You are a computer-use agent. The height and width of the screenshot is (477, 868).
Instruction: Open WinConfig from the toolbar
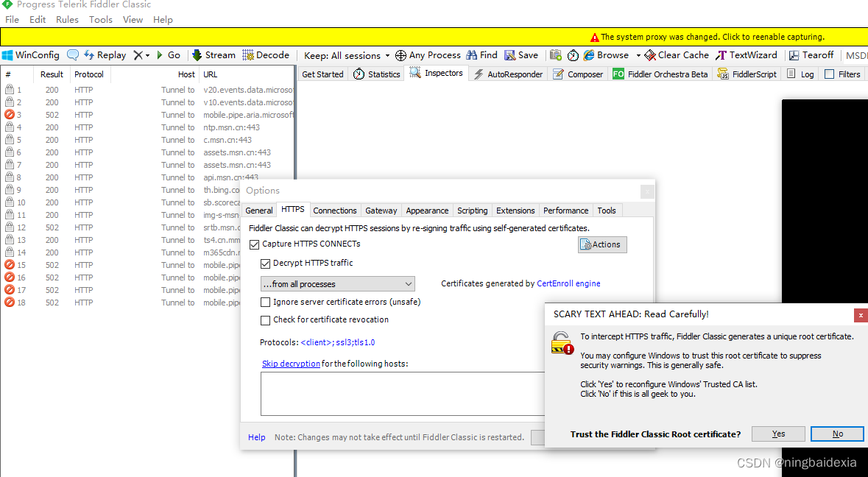point(30,55)
